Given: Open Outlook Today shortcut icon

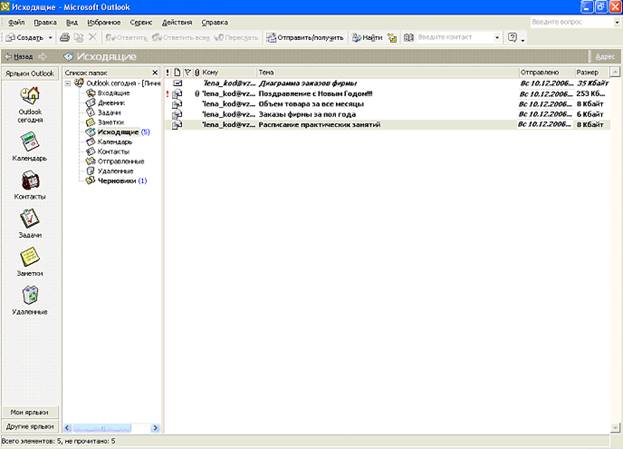Looking at the screenshot, I should pos(30,97).
